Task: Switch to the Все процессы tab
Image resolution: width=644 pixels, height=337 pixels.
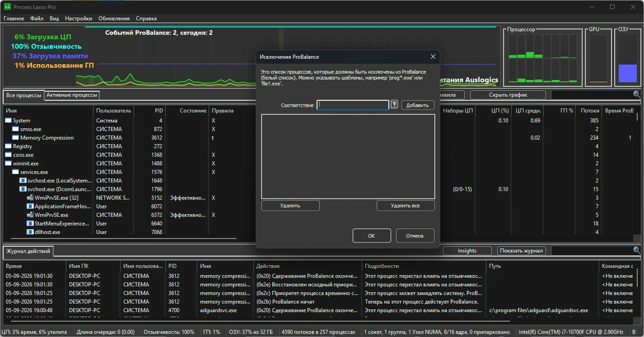Action: pyautogui.click(x=23, y=96)
